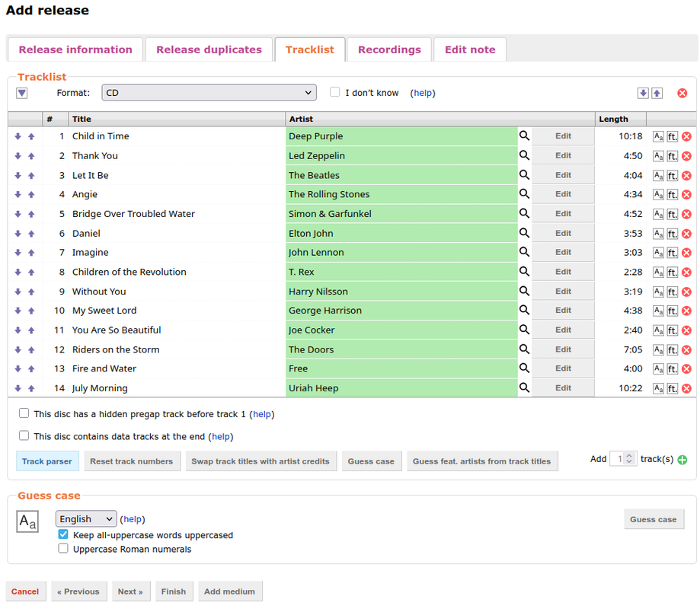Search artist for Uriah Heep track
Image resolution: width=700 pixels, height=609 pixels.
point(524,387)
